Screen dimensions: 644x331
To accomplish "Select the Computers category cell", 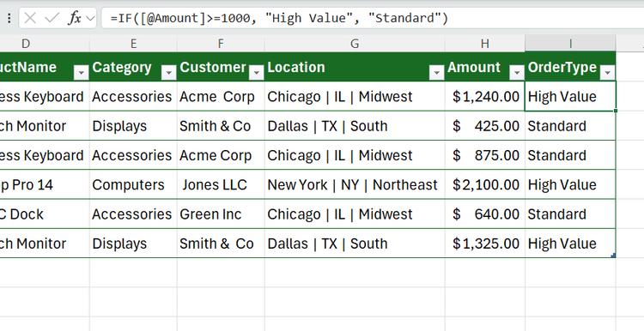I will [133, 184].
